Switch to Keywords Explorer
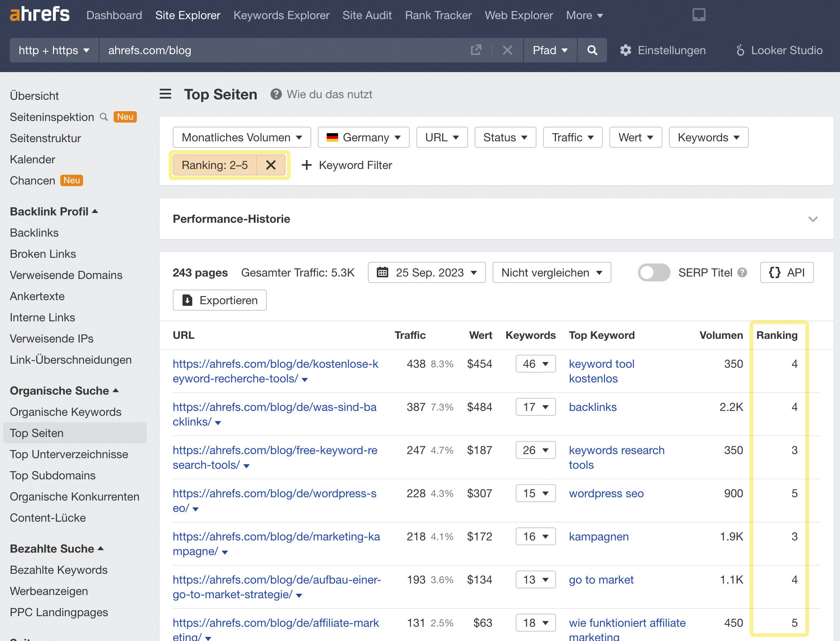 tap(281, 15)
